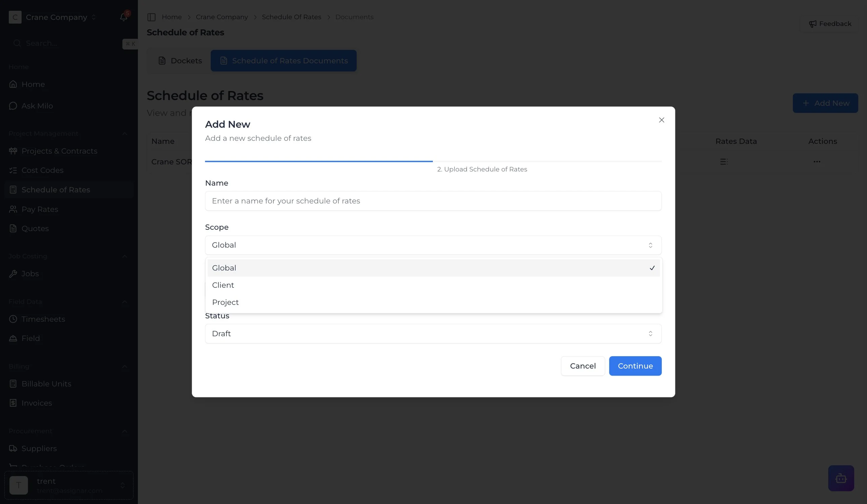This screenshot has width=867, height=504.
Task: Select the Project scope option
Action: [x=226, y=302]
